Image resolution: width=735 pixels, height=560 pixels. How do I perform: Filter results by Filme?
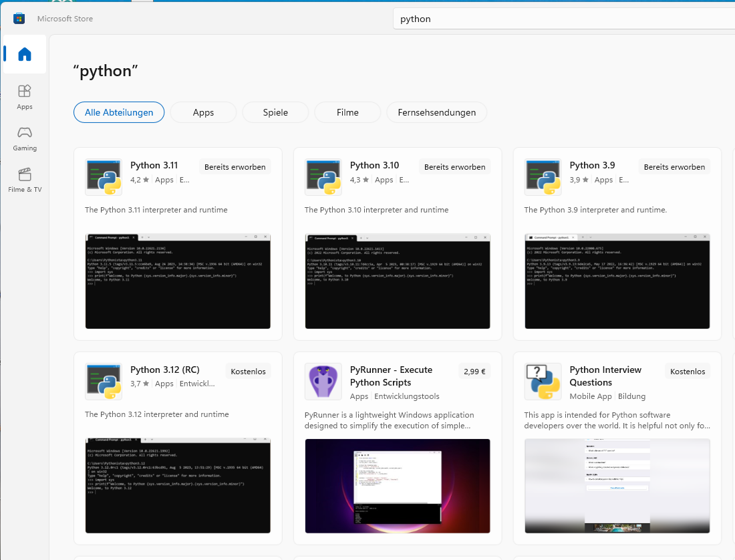pyautogui.click(x=348, y=112)
